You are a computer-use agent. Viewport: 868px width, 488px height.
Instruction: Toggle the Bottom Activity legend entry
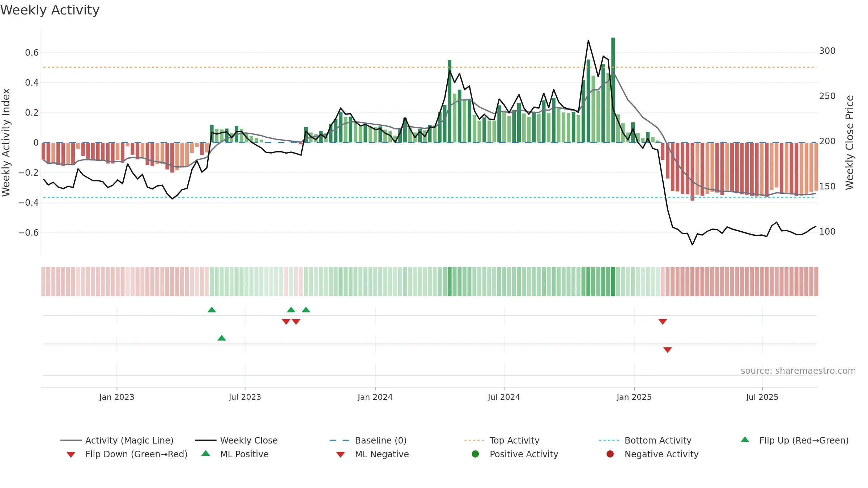[645, 440]
